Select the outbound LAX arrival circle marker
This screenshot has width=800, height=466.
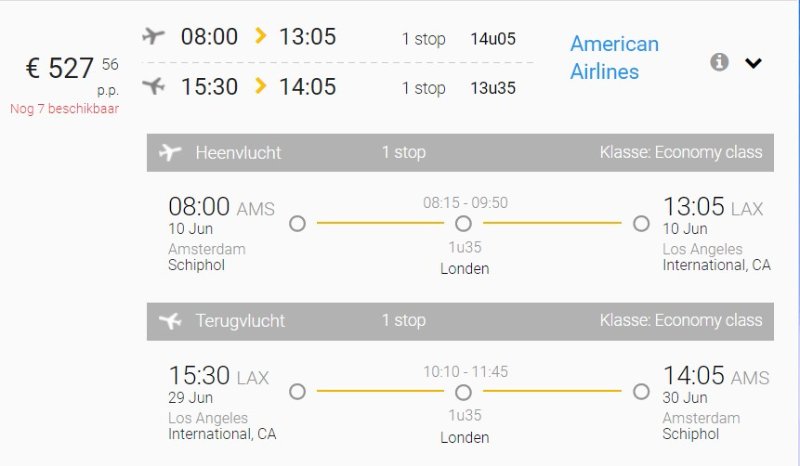click(641, 223)
